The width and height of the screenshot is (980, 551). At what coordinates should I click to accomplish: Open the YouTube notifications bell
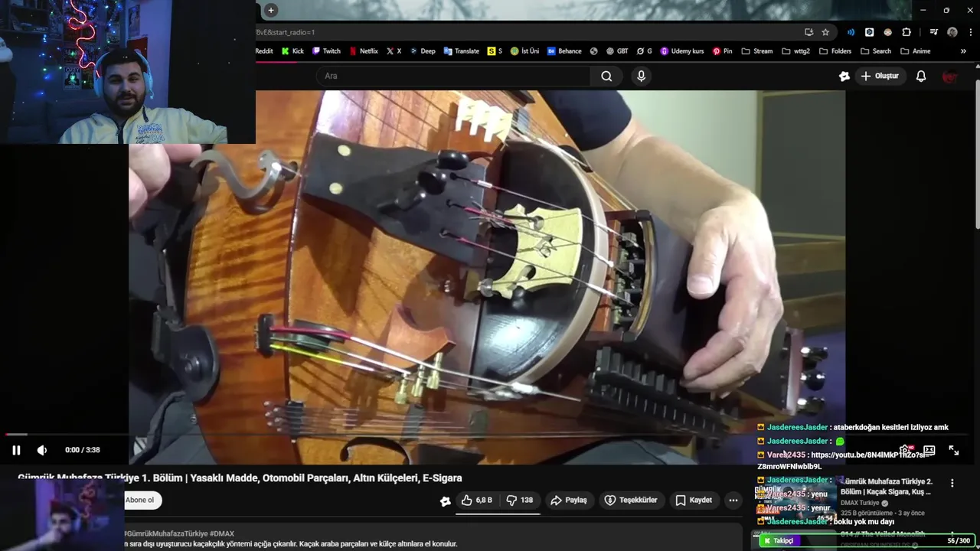coord(921,76)
